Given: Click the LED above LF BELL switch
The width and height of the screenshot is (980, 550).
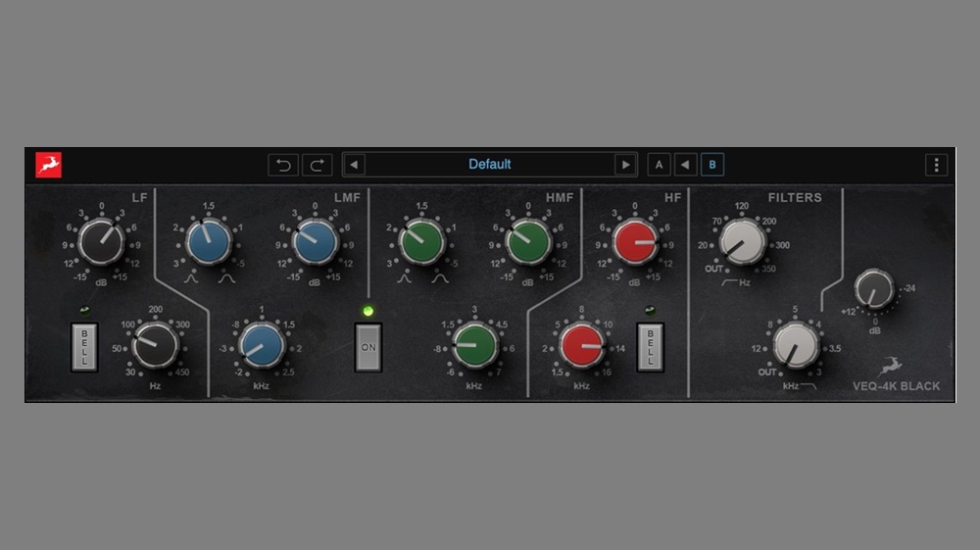Looking at the screenshot, I should 85,311.
